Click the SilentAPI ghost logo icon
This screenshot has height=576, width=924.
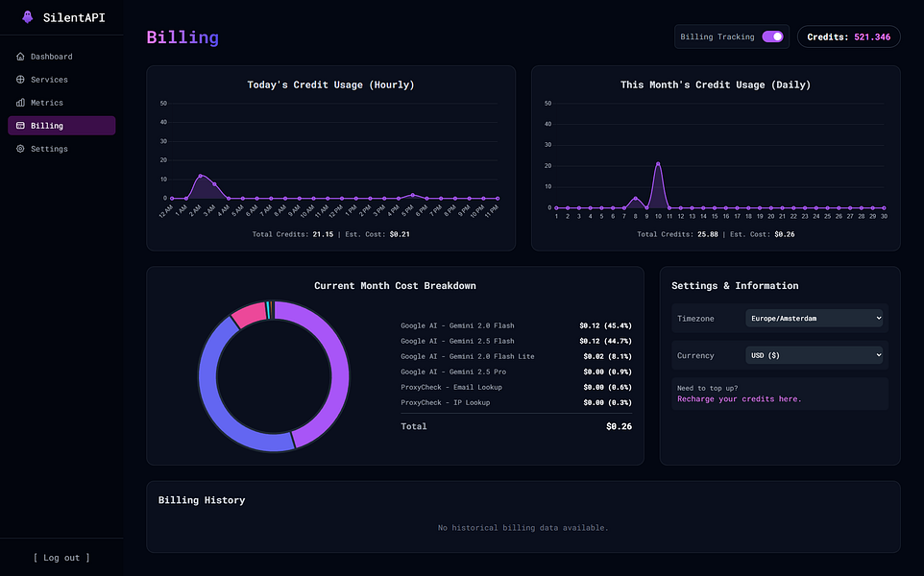tap(27, 17)
